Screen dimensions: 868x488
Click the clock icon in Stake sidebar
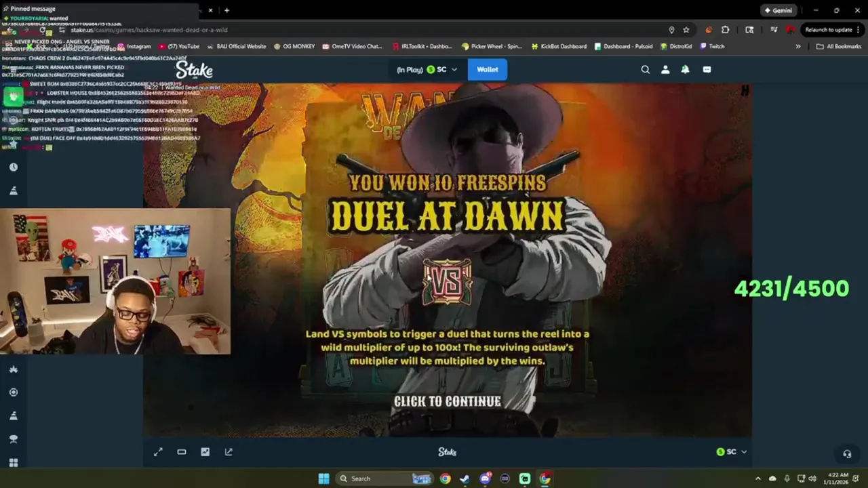[x=14, y=167]
